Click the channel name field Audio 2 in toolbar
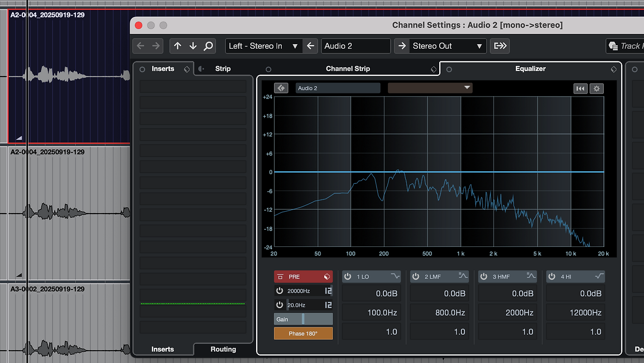644x363 pixels. point(356,46)
